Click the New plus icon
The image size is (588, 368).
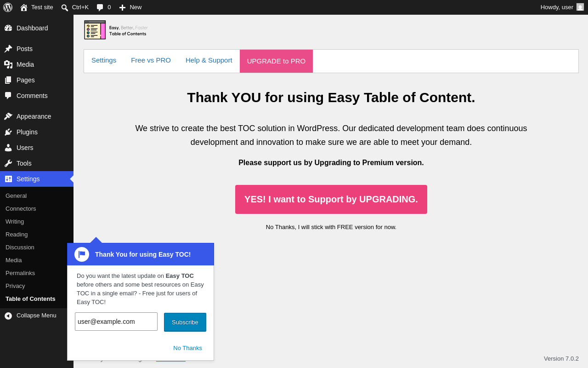tap(122, 7)
